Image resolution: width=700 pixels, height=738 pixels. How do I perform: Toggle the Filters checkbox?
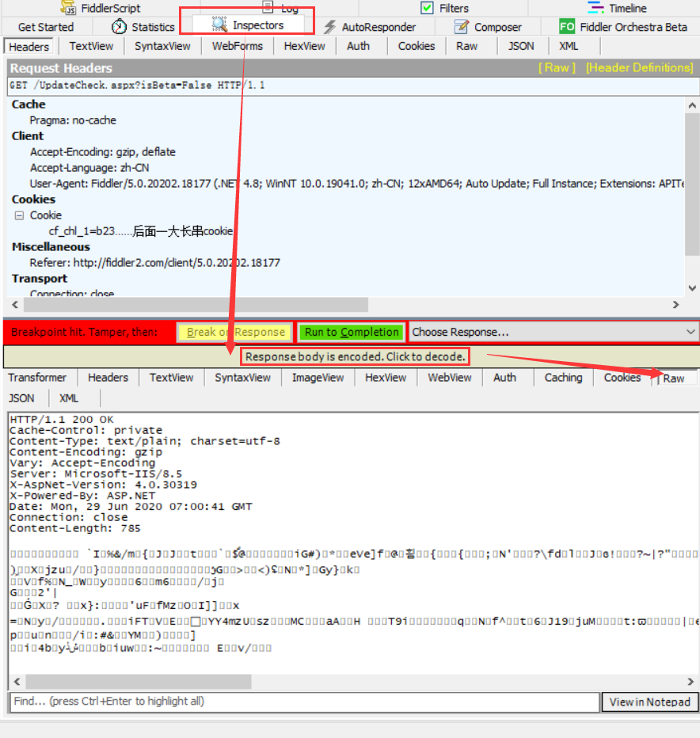point(426,8)
